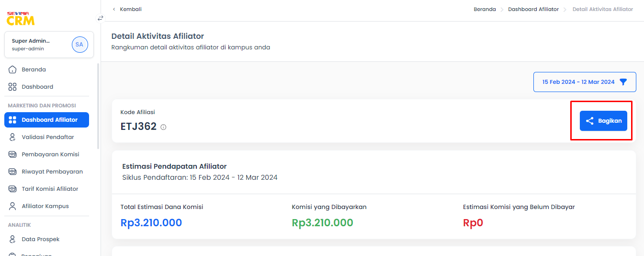Viewport: 644px width, 256px height.
Task: Click the Riwayat Pembayaran icon
Action: (13, 172)
